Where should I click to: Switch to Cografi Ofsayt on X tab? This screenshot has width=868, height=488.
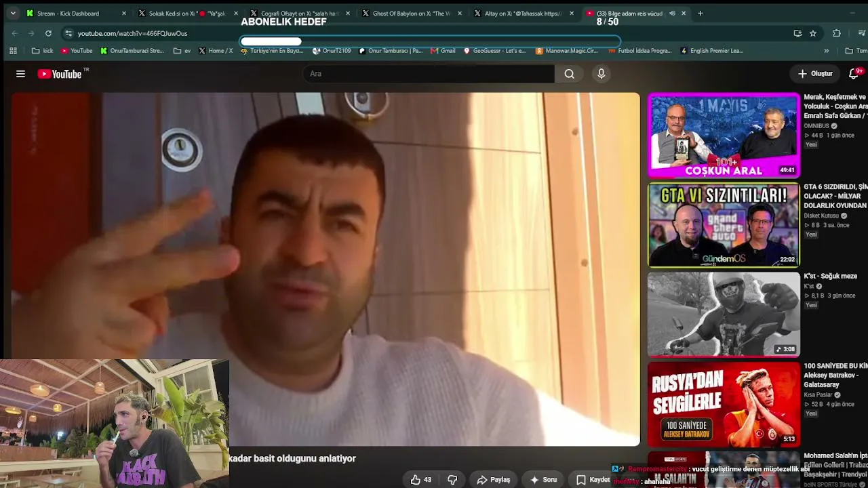298,13
